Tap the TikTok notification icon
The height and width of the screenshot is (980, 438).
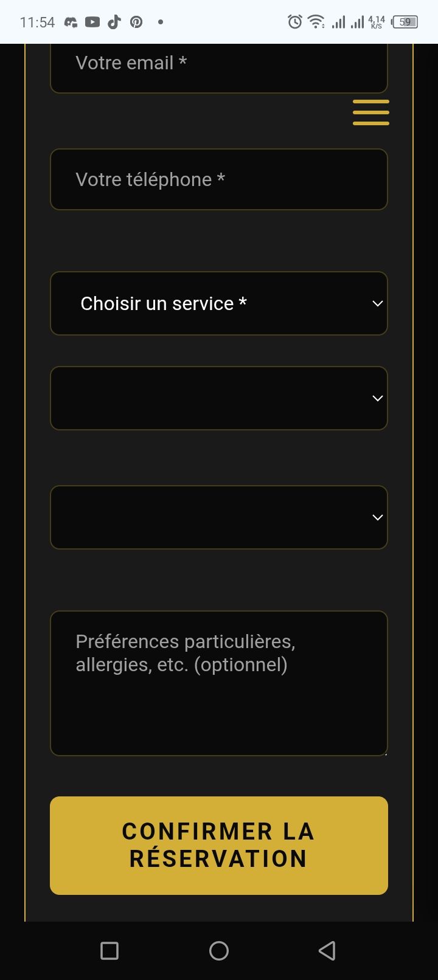point(114,22)
